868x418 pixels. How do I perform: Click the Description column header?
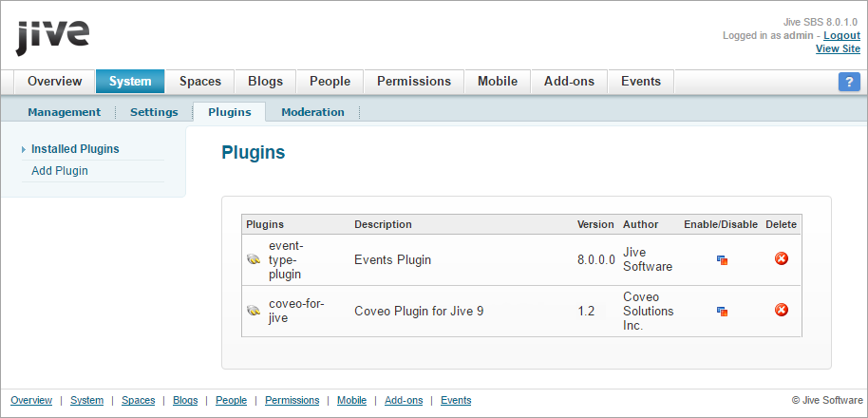tap(383, 225)
